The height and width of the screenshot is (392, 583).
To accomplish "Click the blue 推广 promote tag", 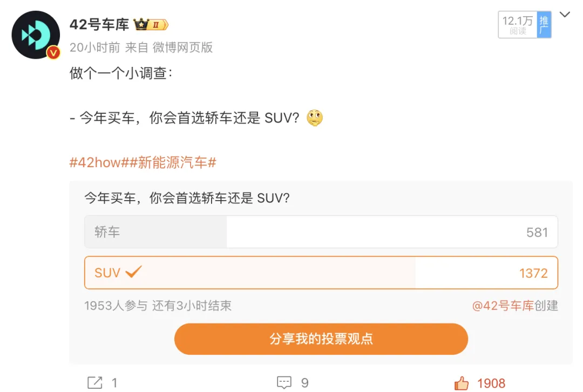I will point(544,25).
